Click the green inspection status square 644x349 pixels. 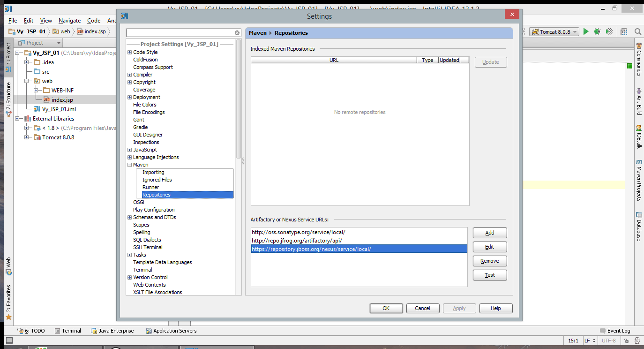[629, 66]
